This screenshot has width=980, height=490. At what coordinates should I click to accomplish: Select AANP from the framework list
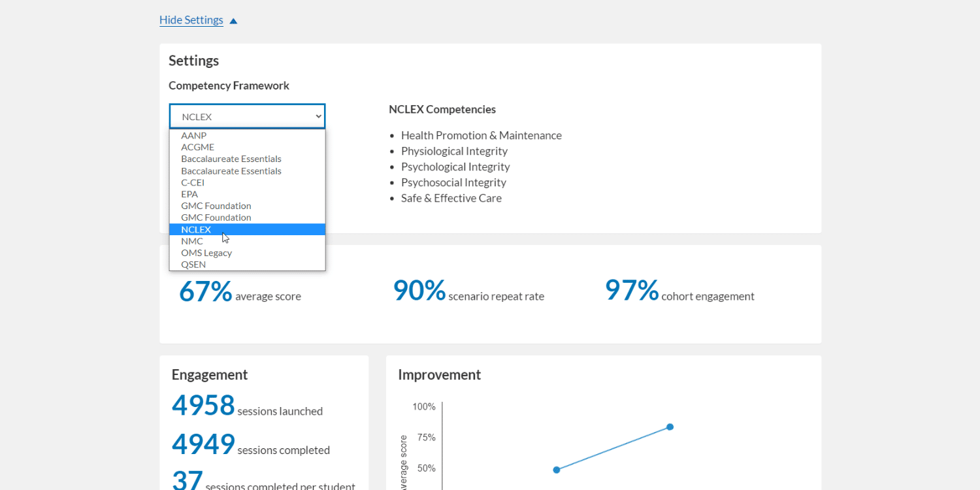[247, 135]
